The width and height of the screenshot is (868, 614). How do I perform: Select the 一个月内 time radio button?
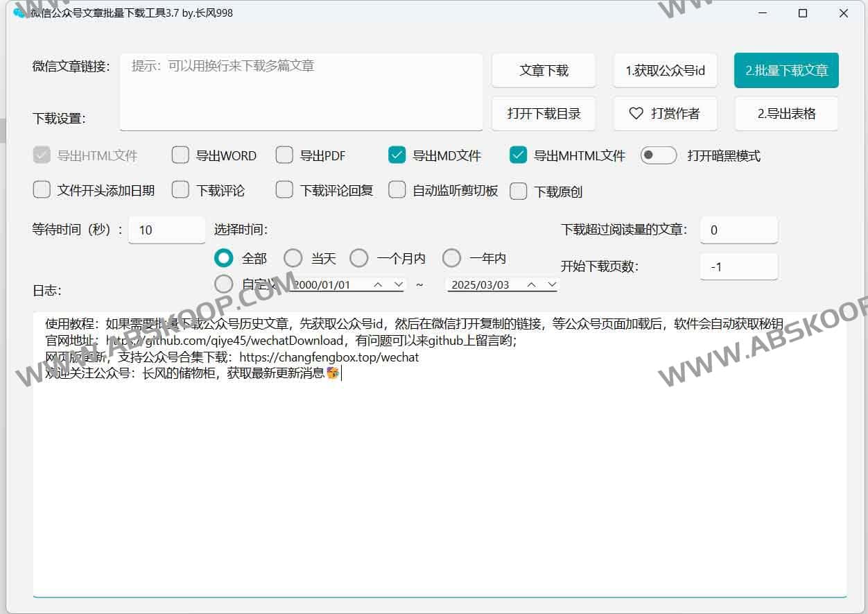(359, 258)
